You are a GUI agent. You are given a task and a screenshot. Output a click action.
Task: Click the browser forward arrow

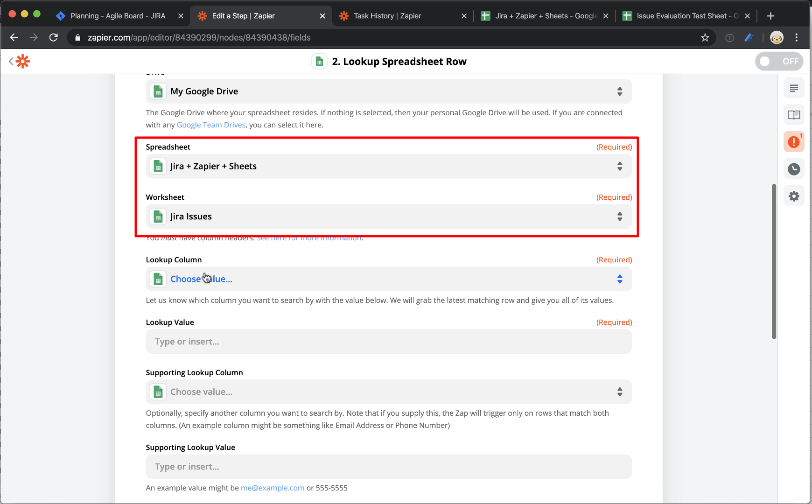pyautogui.click(x=34, y=37)
